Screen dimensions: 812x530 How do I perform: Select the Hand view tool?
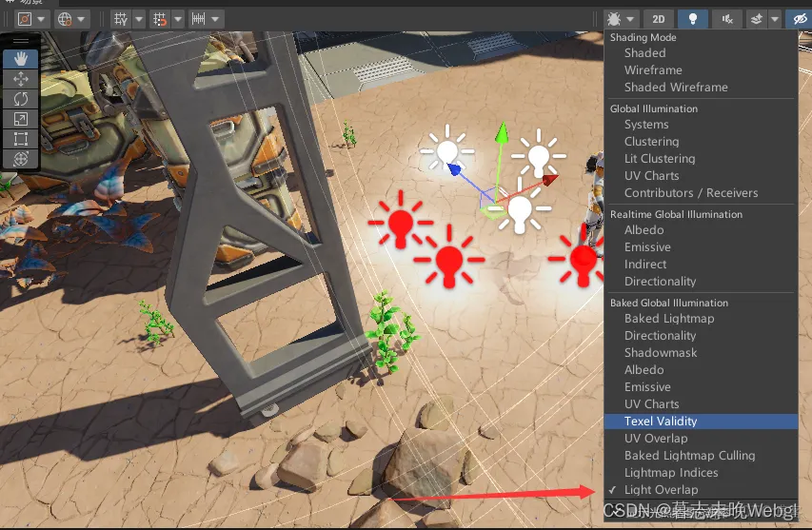tap(21, 59)
